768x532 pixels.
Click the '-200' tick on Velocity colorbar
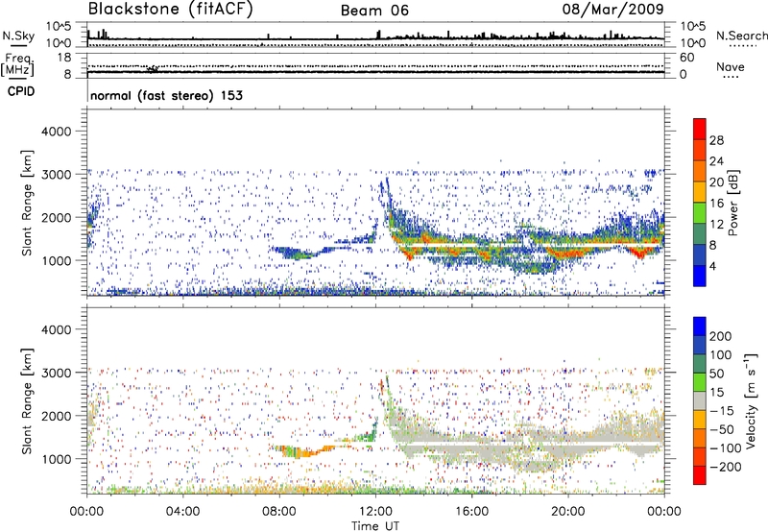tap(724, 467)
